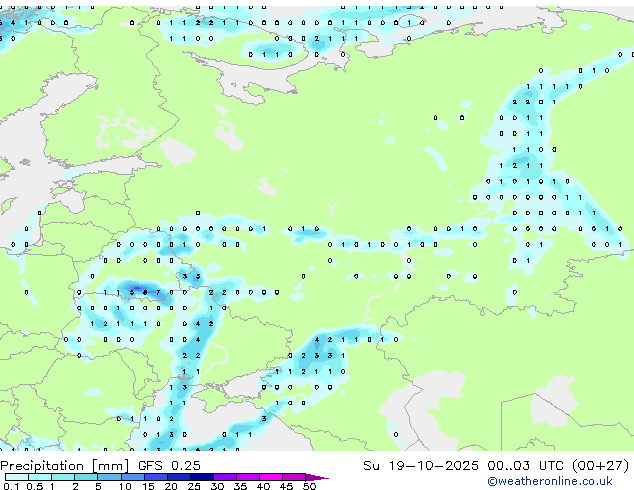634x490 pixels.
Task: Pick the dark navy swatch between 25 and 30
Action: 201,477
